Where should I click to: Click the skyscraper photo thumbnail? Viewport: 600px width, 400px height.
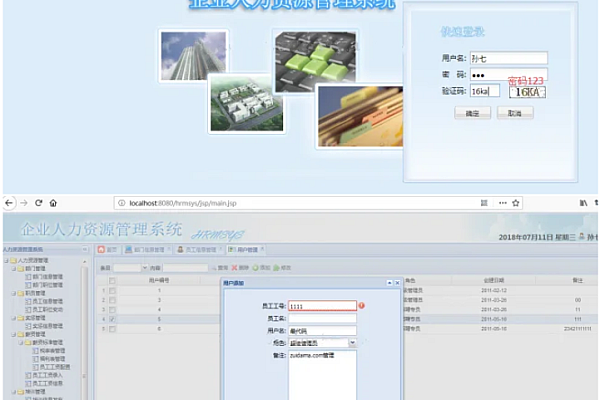[194, 56]
